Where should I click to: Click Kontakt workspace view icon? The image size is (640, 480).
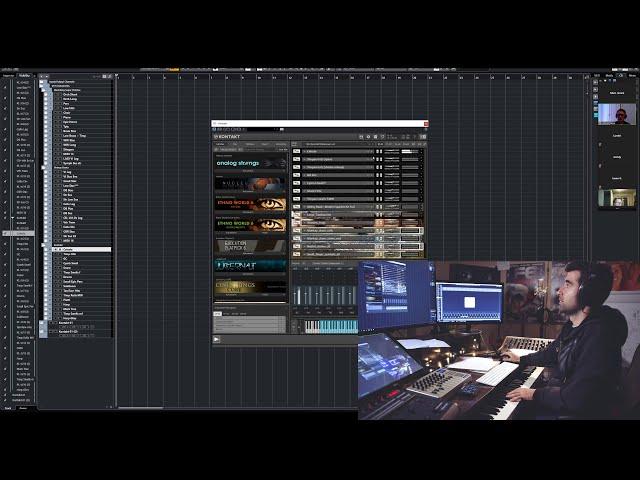point(382,137)
